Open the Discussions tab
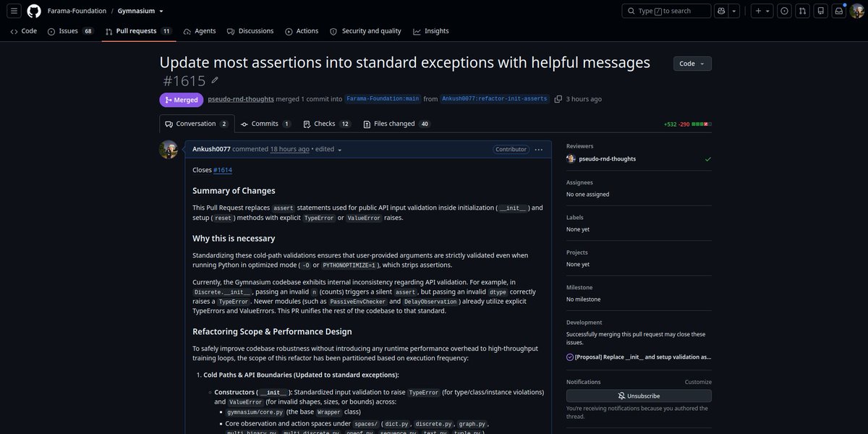868x434 pixels. 250,31
